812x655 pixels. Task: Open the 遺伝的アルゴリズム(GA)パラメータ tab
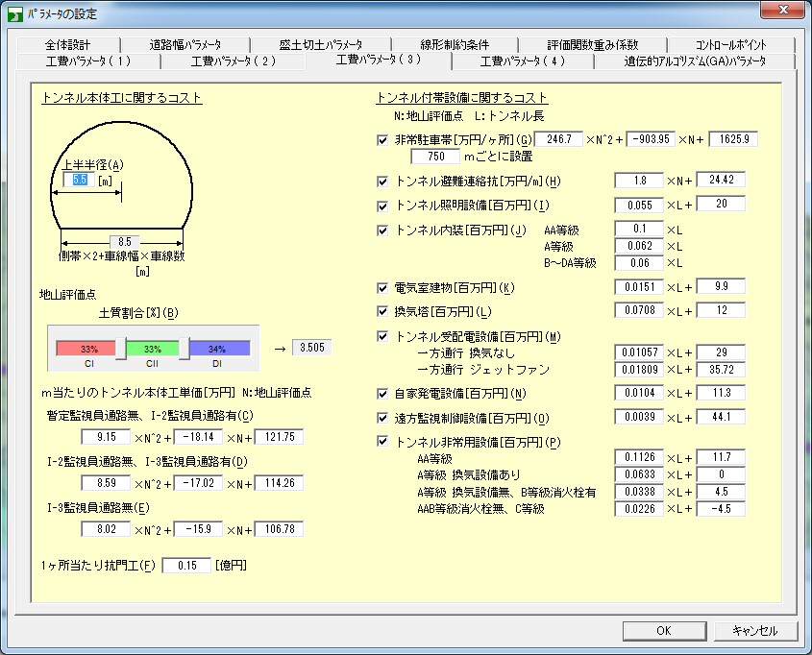tap(694, 61)
